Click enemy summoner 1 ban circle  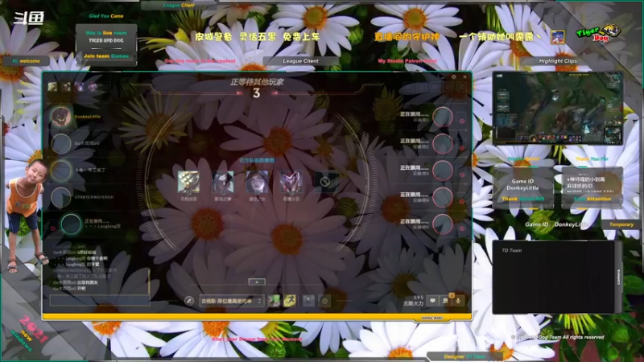coord(443,117)
